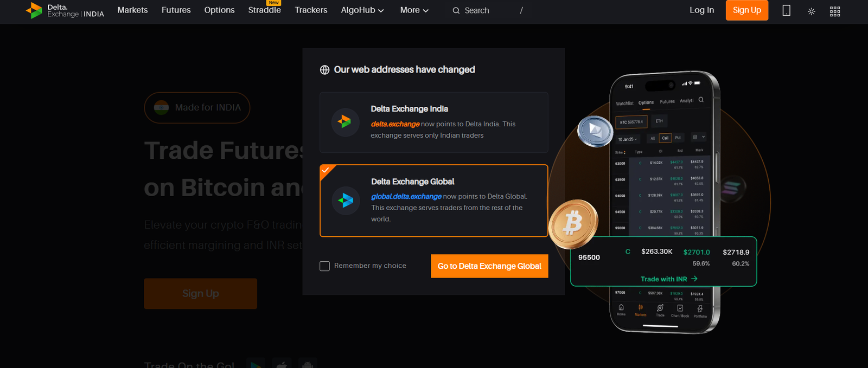
Task: Click Go to Delta Exchange Global button
Action: (489, 266)
